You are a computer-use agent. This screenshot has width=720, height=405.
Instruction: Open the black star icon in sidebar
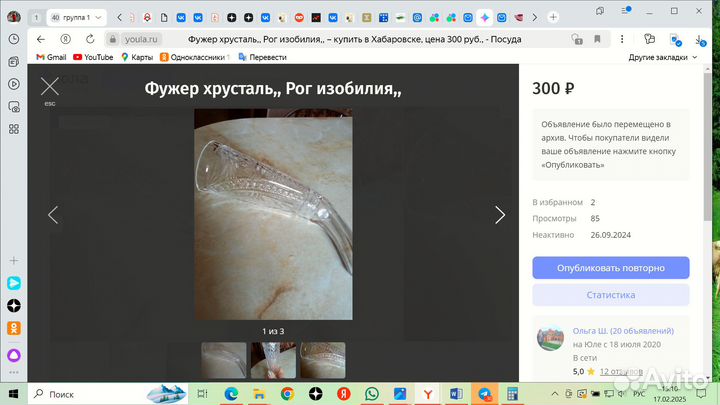14,306
